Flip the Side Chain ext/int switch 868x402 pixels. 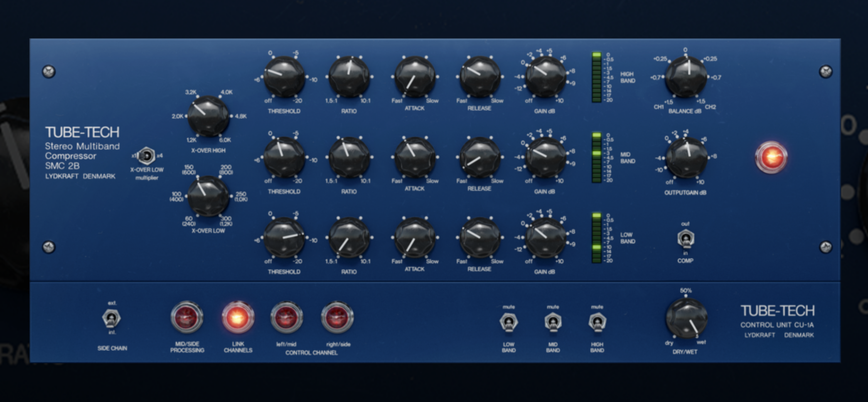pyautogui.click(x=112, y=319)
